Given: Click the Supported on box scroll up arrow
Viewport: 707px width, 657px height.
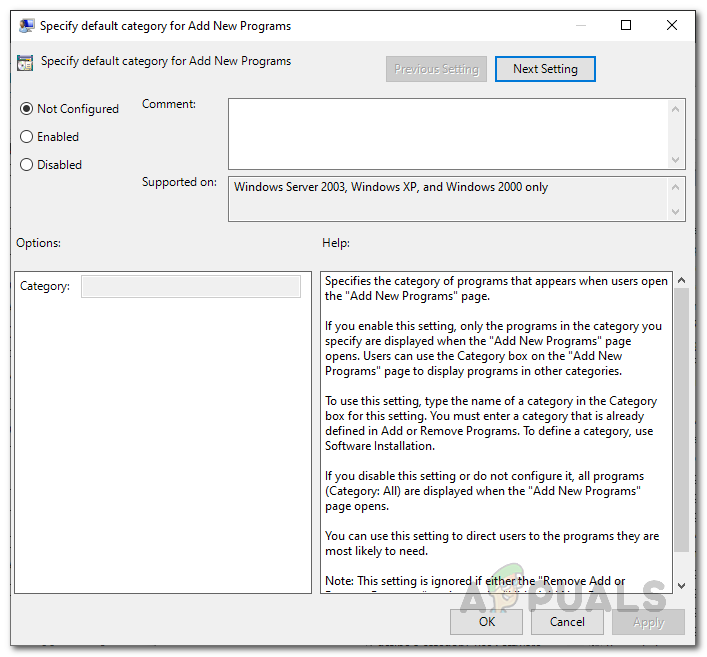Looking at the screenshot, I should tap(675, 187).
